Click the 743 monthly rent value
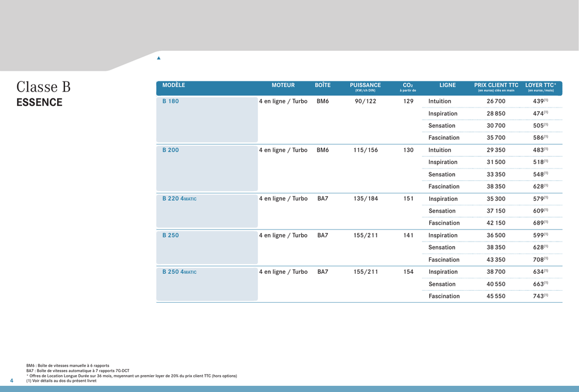579x392 pixels. tap(540, 296)
